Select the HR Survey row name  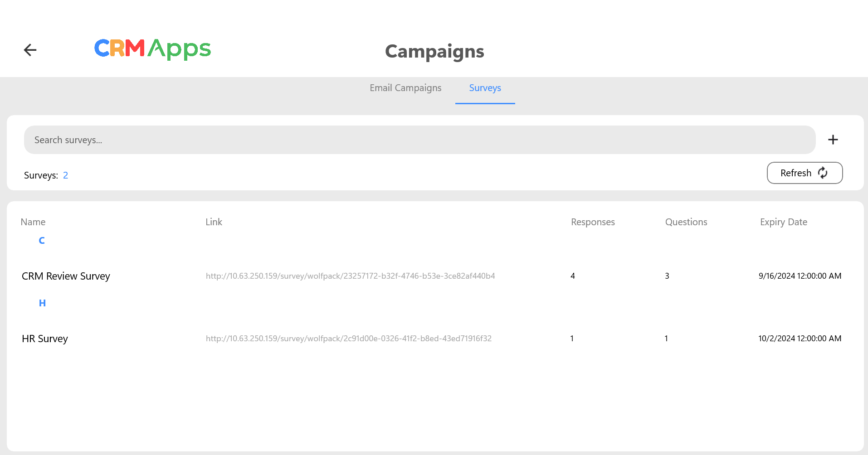point(45,339)
